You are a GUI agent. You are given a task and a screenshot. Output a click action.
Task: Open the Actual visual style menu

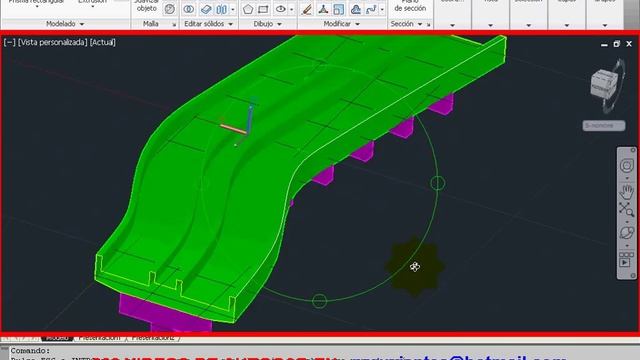click(x=103, y=42)
